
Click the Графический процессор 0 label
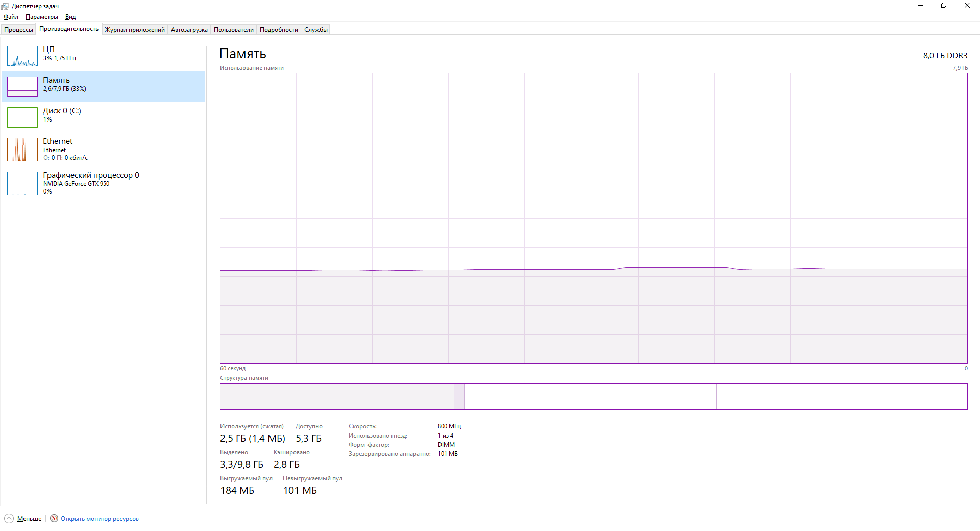click(91, 175)
